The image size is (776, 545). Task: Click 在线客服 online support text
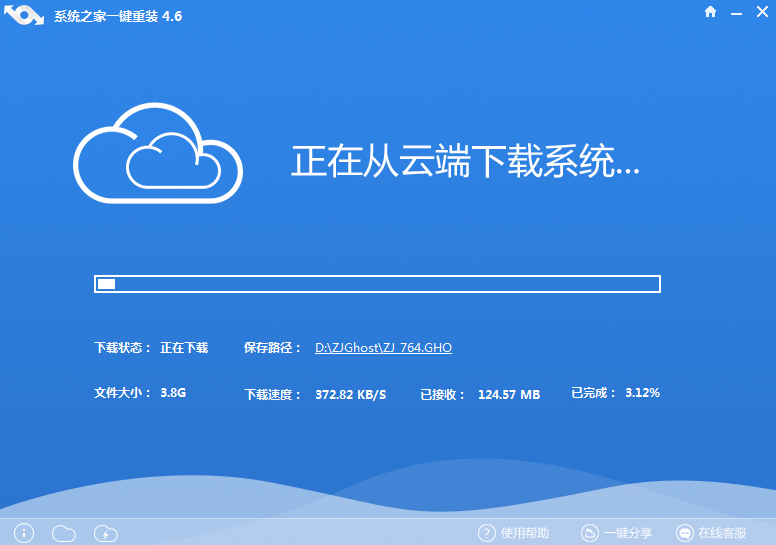[x=723, y=533]
